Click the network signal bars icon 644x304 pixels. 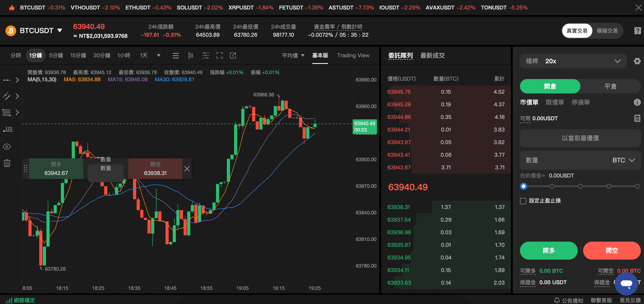pyautogui.click(x=9, y=300)
